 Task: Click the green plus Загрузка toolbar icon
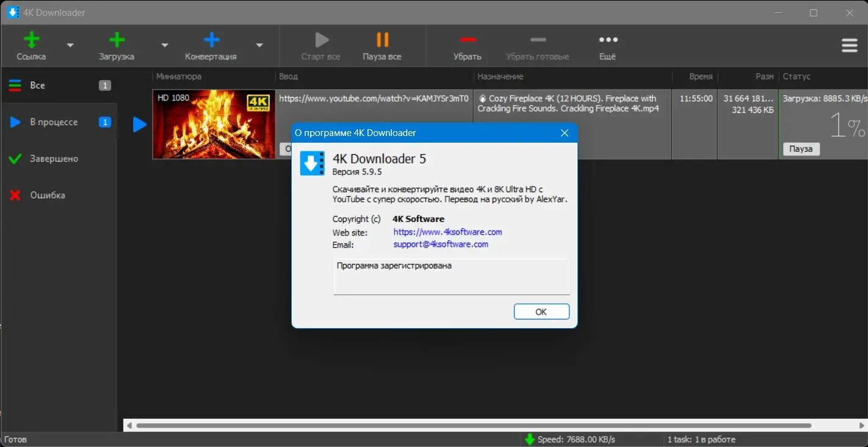click(x=117, y=41)
